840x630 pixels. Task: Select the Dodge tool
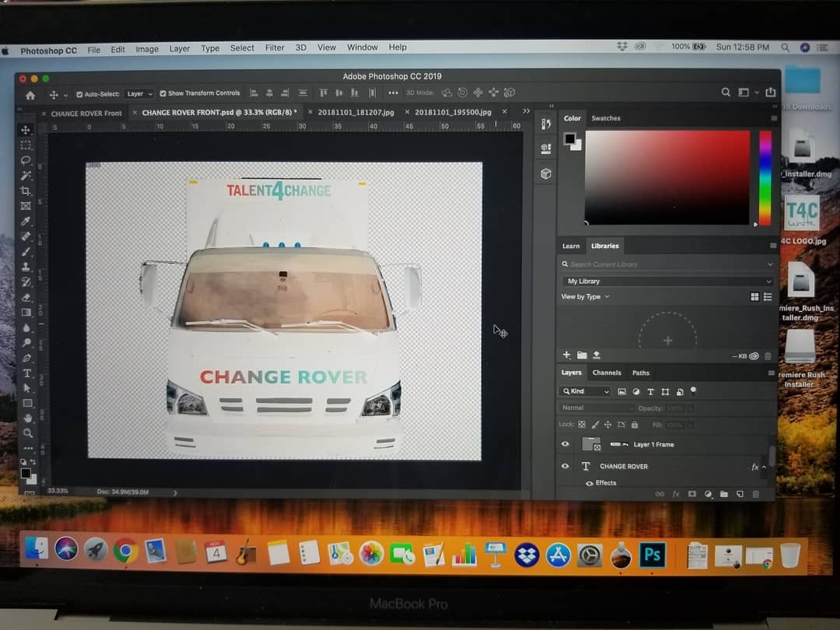26,342
